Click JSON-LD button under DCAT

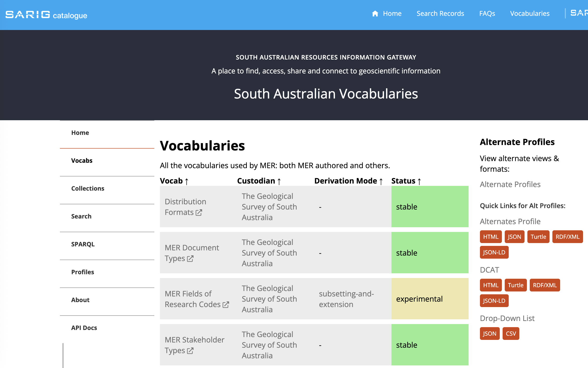[494, 301]
